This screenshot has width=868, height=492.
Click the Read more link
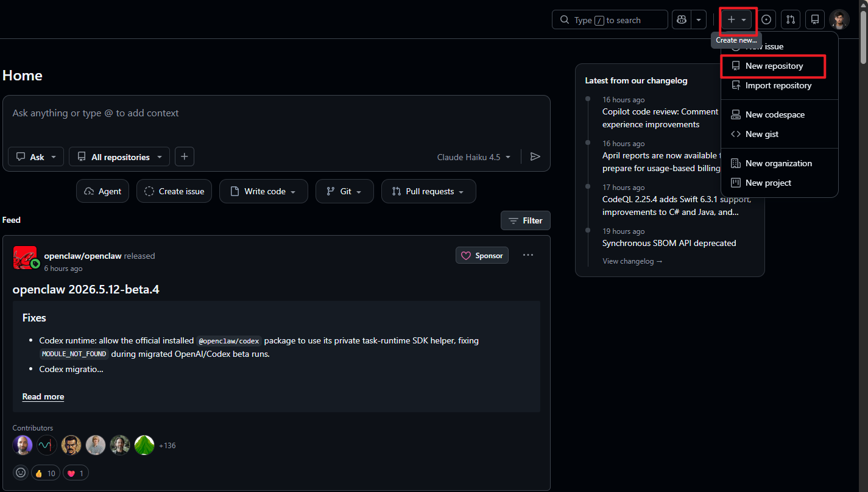(x=43, y=396)
